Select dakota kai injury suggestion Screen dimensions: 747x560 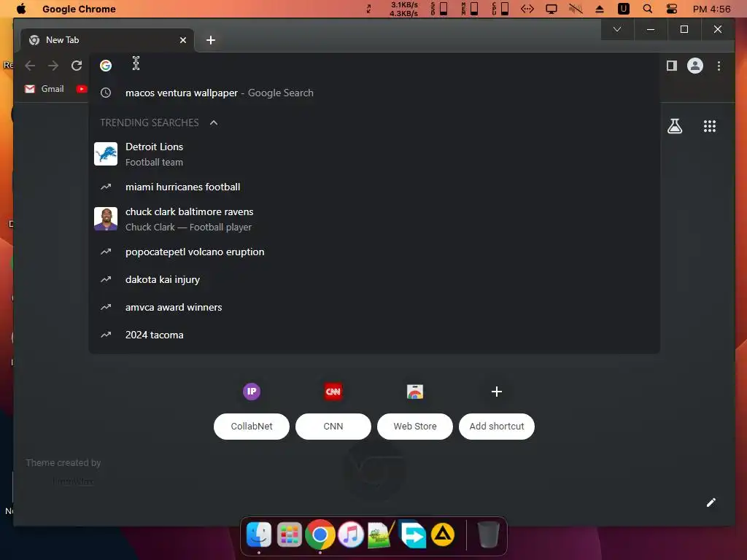tap(374, 279)
